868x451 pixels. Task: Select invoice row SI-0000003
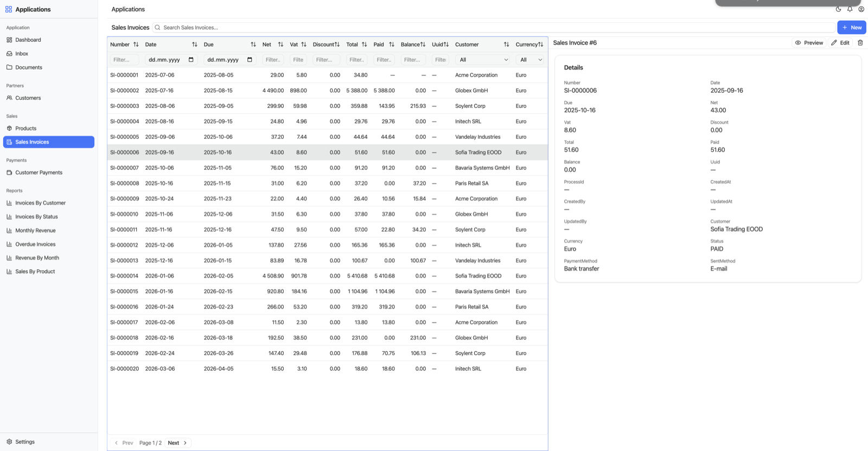coord(327,106)
